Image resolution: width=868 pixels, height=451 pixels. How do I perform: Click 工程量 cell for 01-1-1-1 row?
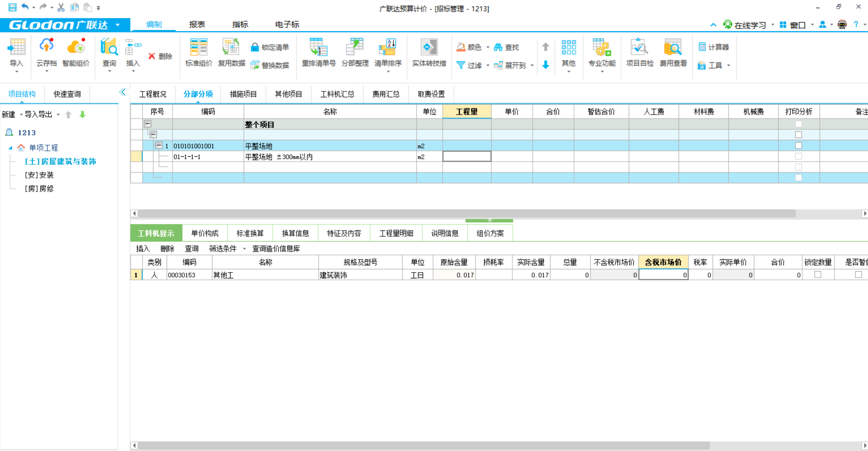pyautogui.click(x=467, y=156)
